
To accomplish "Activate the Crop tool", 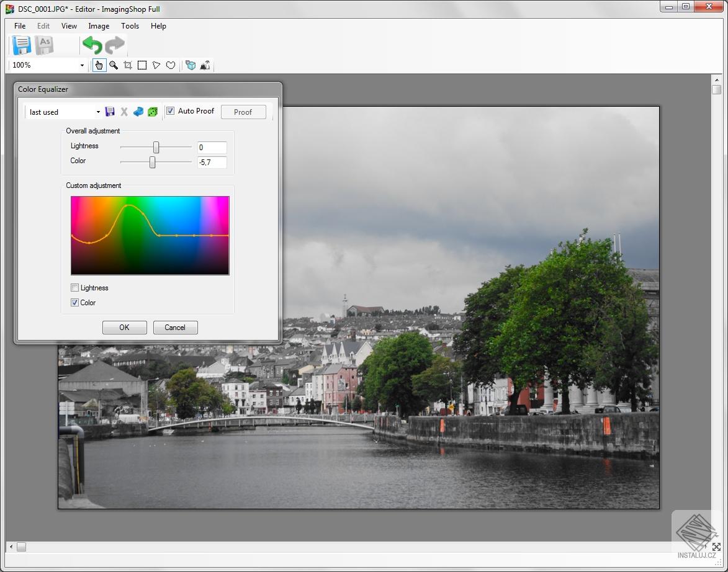I will click(x=127, y=65).
